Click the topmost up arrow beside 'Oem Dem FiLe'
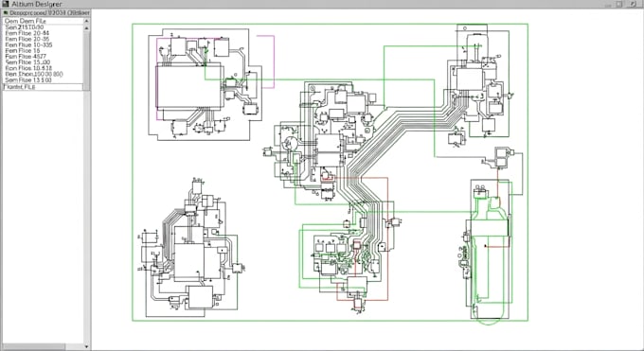The image size is (644, 351). click(x=86, y=21)
